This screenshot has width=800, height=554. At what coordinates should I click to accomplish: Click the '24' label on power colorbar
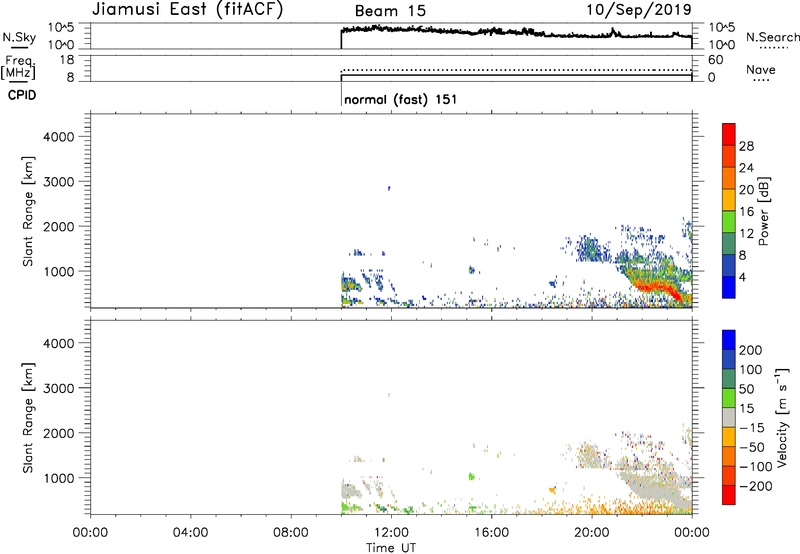[x=746, y=168]
